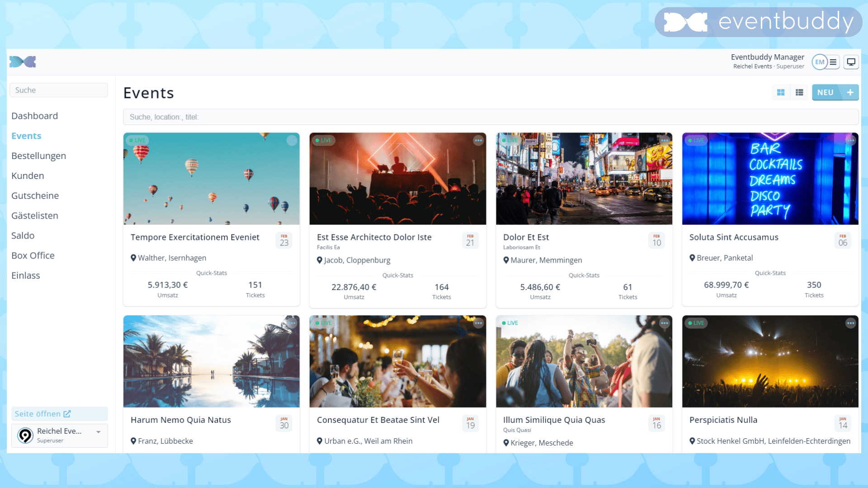The image size is (868, 488).
Task: Open the EM user avatar
Action: click(x=820, y=62)
